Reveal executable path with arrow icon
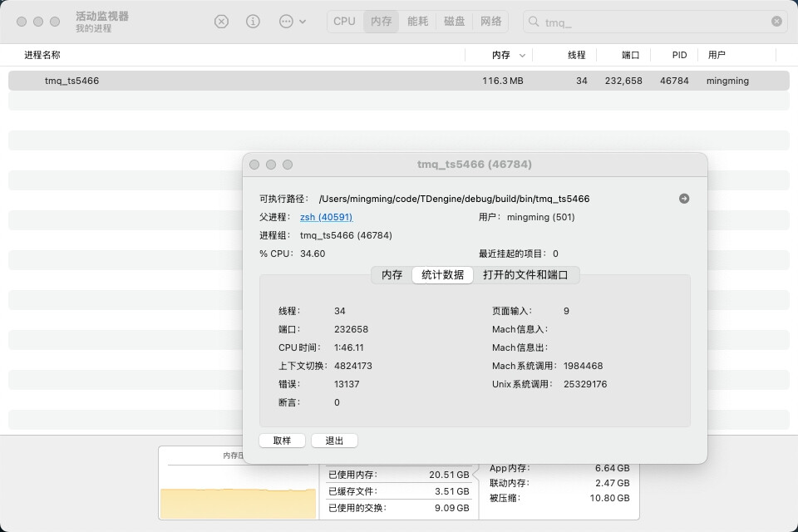 [684, 199]
